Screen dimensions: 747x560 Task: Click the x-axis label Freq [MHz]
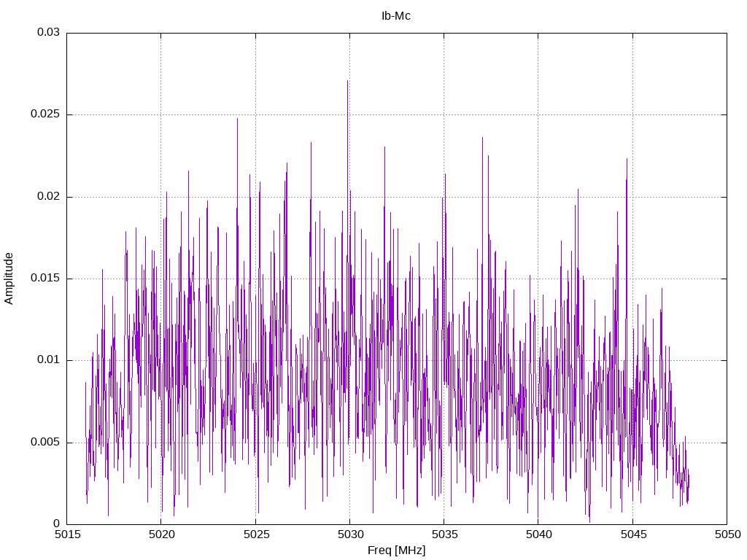(396, 551)
